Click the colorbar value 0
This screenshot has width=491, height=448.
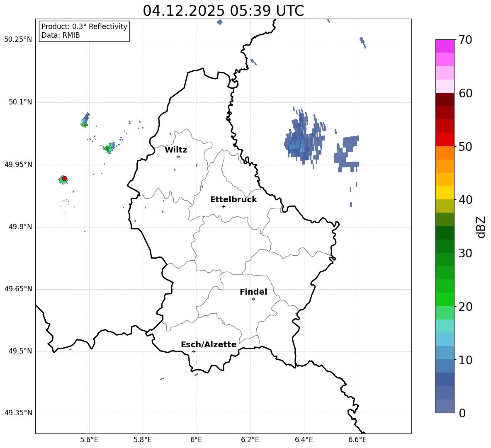[x=462, y=413]
